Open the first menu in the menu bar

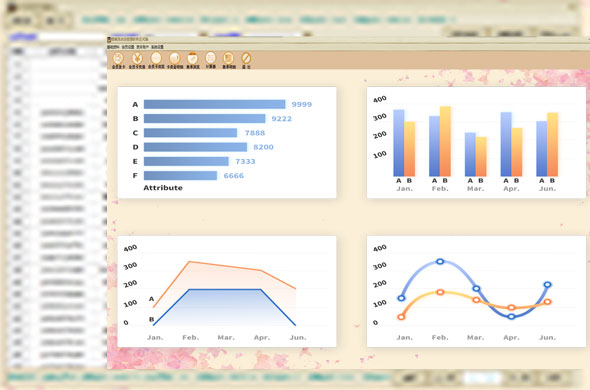pos(113,47)
